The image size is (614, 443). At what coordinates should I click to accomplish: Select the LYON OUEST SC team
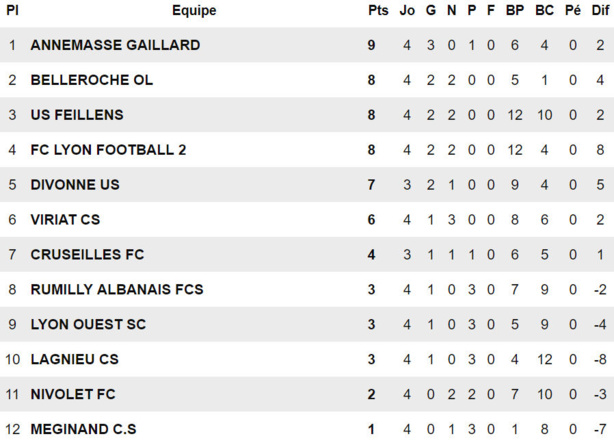click(x=88, y=325)
